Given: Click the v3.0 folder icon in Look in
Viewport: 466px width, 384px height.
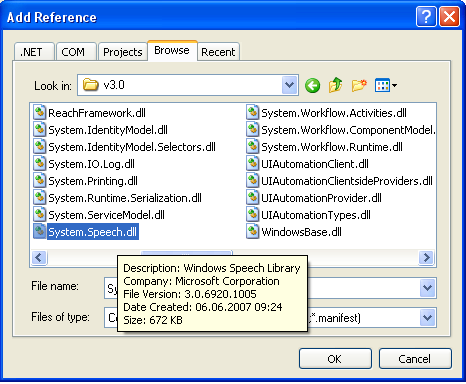Looking at the screenshot, I should tap(91, 85).
